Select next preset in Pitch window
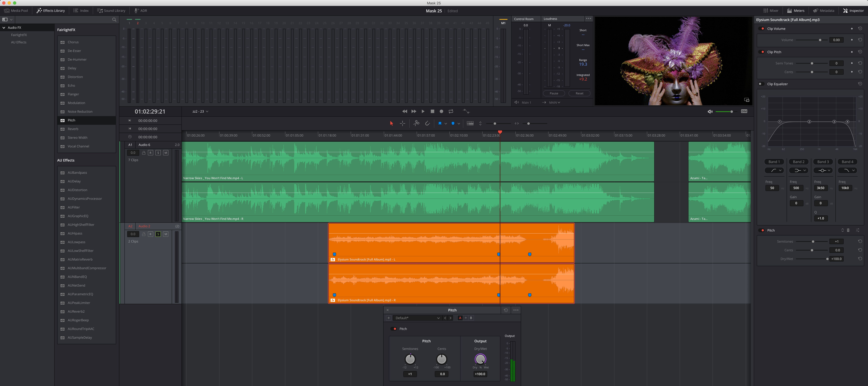 point(451,318)
